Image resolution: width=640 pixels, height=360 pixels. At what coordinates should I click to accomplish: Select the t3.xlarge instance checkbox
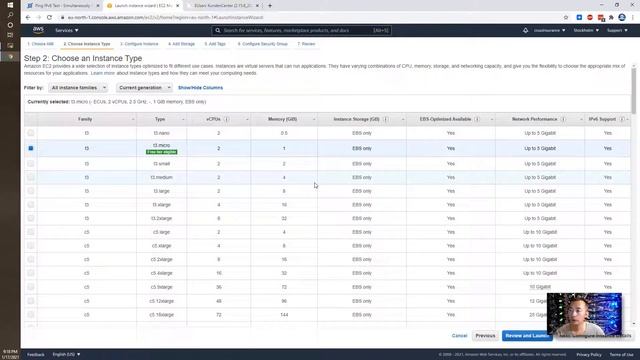31,204
